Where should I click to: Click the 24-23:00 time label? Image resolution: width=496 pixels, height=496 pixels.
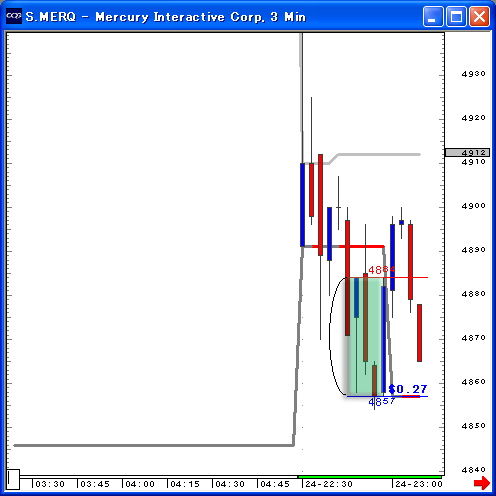click(x=419, y=484)
